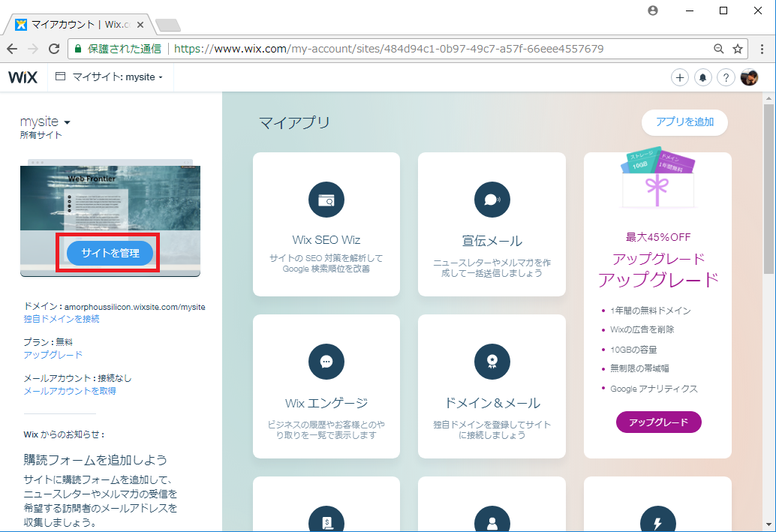Image resolution: width=776 pixels, height=532 pixels.
Task: Expand the マイサイト: mysite dropdown
Action: coord(117,77)
